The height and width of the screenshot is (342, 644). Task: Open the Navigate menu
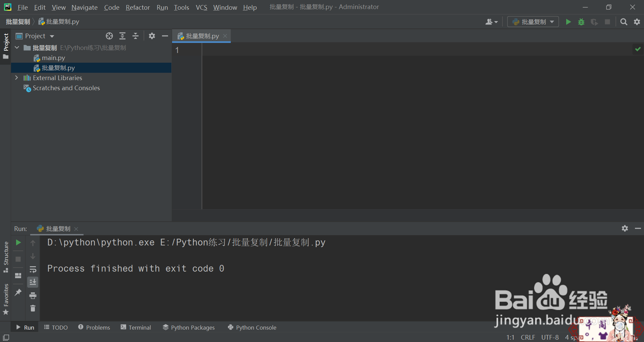pos(85,7)
